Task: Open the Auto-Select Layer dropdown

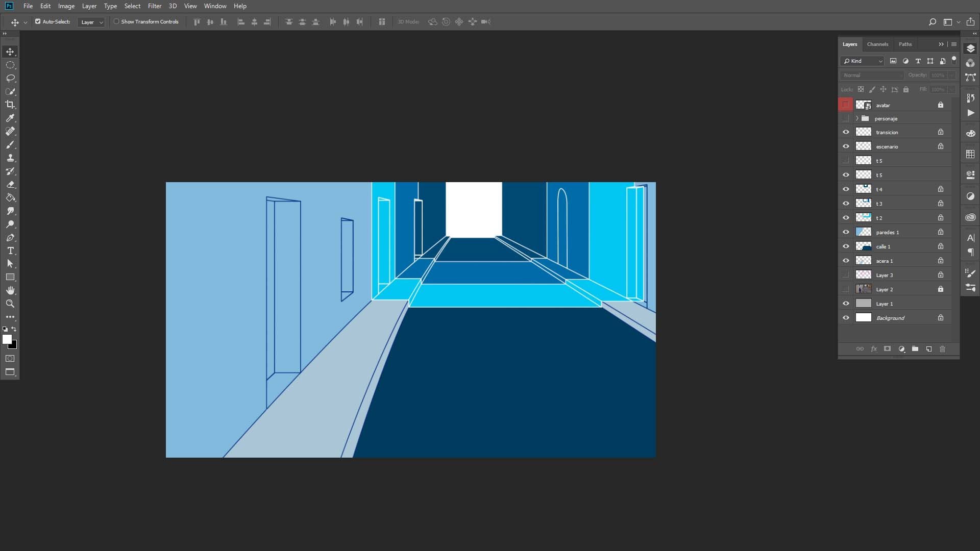Action: click(91, 22)
